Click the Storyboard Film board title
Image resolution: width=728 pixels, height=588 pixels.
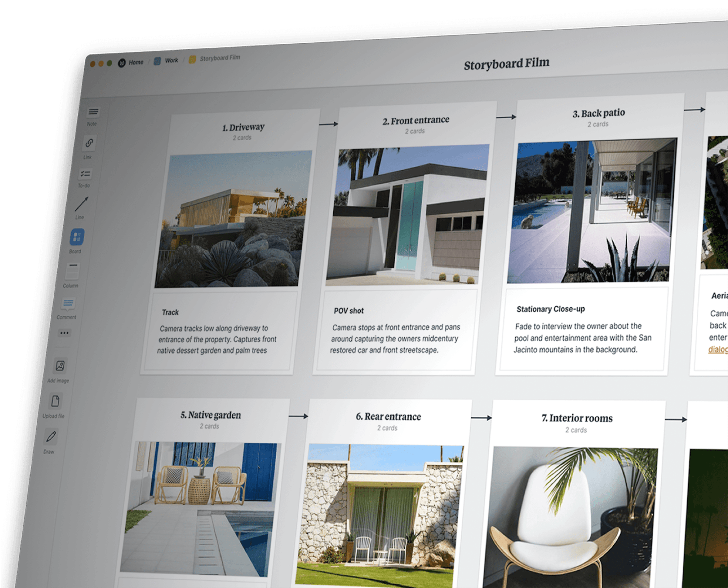pos(507,63)
